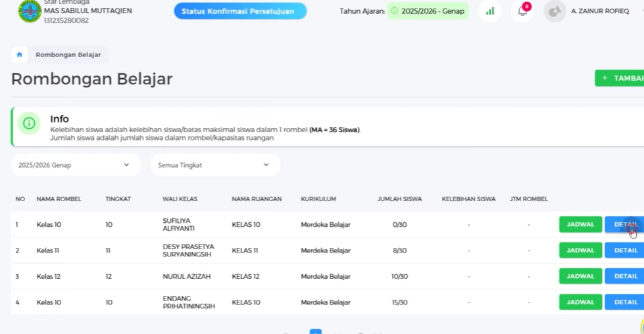Click the MAS Sabilul Muttaqien school logo
The height and width of the screenshot is (334, 644).
point(30,11)
